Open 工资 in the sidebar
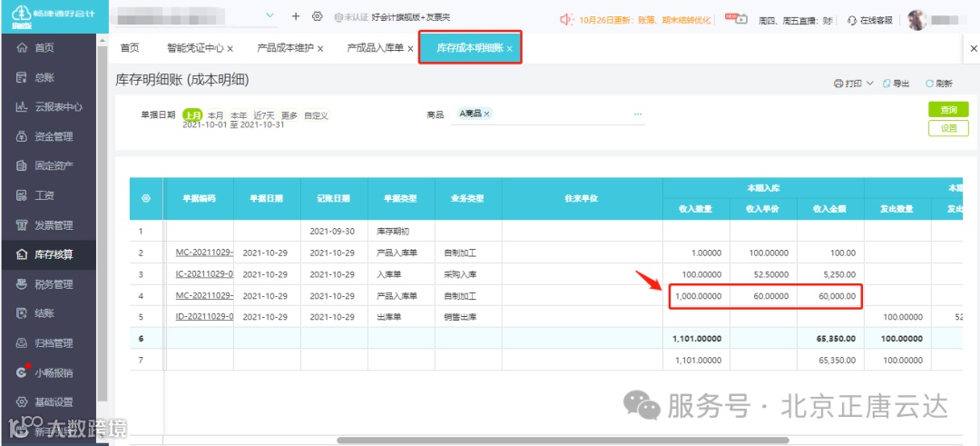 click(44, 196)
